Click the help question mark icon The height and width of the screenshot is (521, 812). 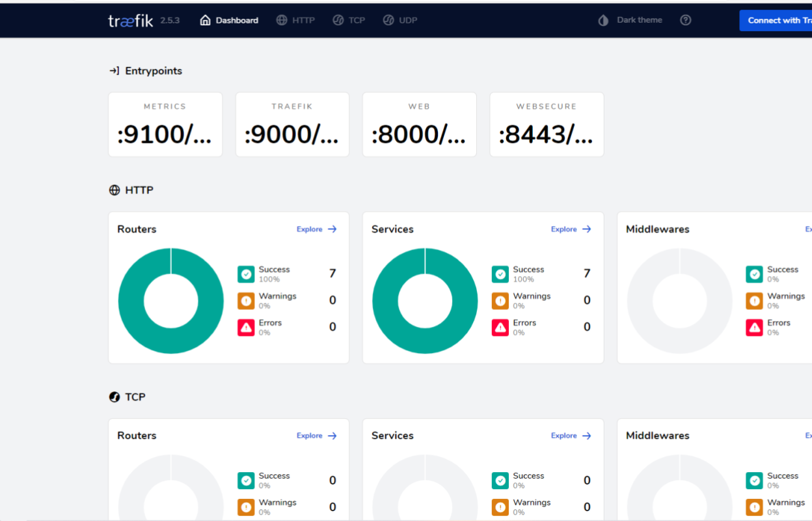[x=685, y=20]
